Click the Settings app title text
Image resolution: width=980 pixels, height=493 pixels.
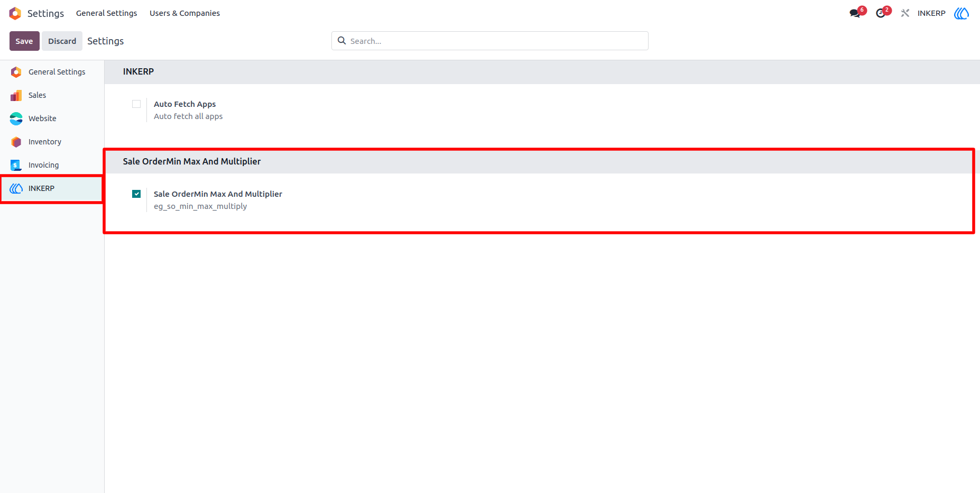click(x=45, y=13)
